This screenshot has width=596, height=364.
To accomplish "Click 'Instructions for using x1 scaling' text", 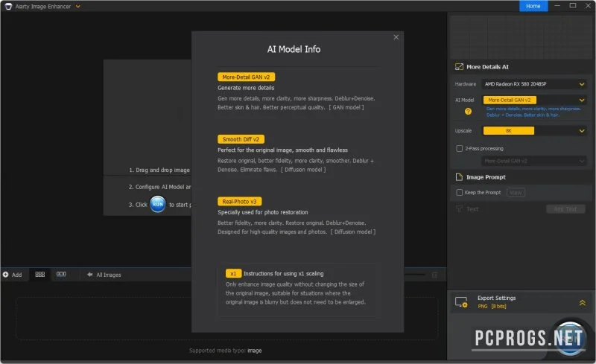I will (284, 274).
